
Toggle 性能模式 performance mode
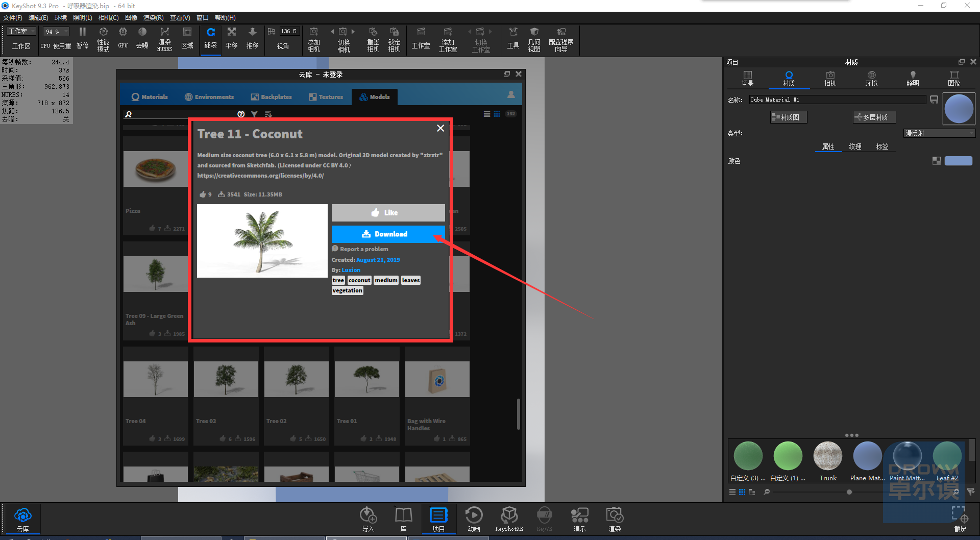pyautogui.click(x=103, y=39)
